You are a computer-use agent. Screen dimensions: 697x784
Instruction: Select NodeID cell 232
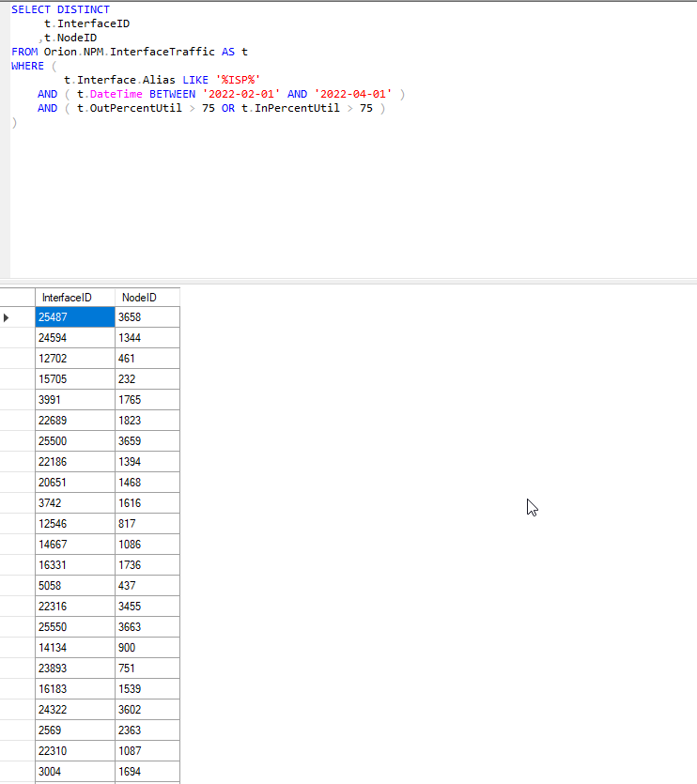[147, 379]
